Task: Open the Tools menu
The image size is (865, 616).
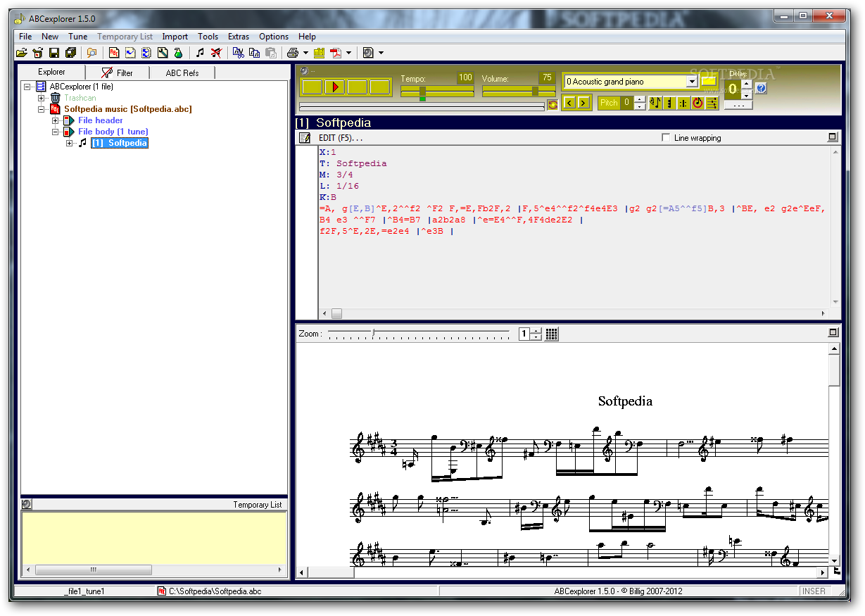Action: pyautogui.click(x=208, y=37)
